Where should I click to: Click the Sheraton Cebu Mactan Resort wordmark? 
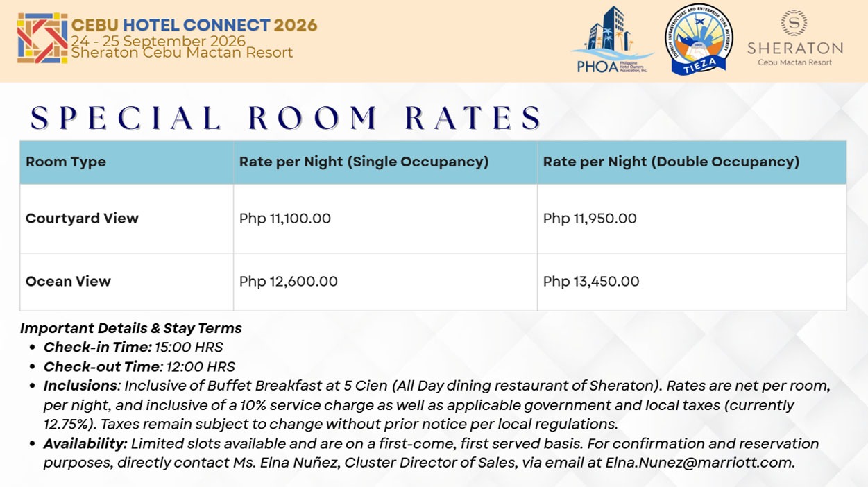[x=795, y=53]
